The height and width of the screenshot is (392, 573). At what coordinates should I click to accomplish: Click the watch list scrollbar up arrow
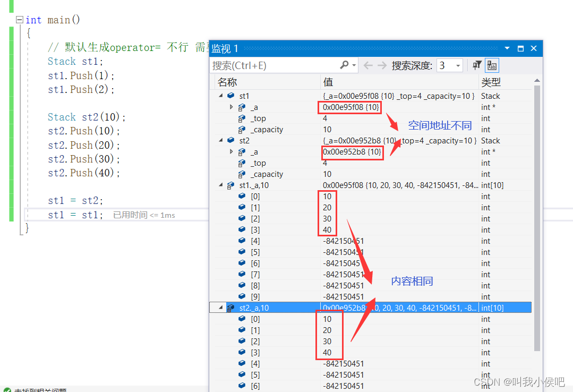click(x=537, y=80)
